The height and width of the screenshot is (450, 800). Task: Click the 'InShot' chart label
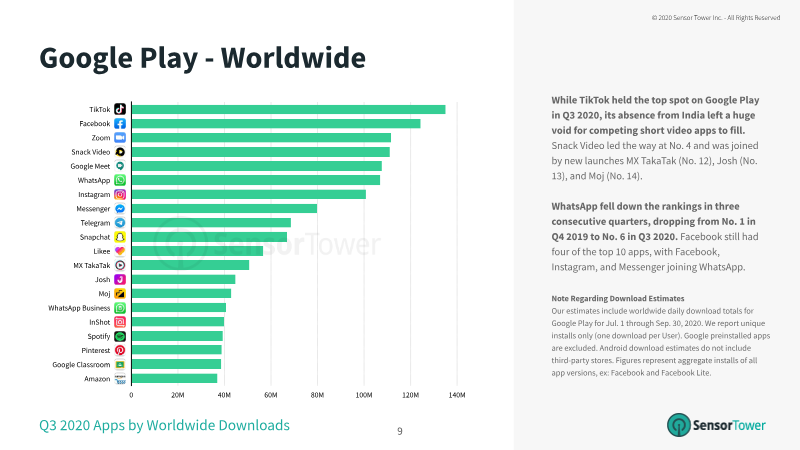click(x=99, y=322)
